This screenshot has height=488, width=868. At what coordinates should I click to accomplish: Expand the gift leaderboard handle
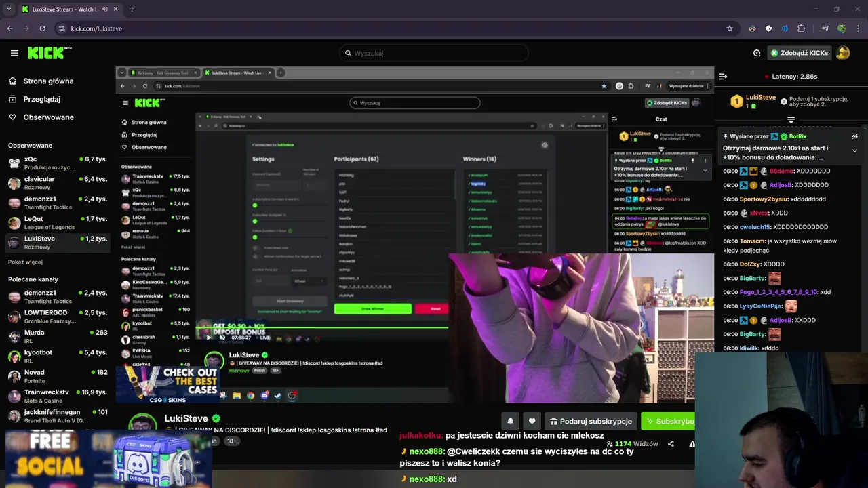(791, 120)
